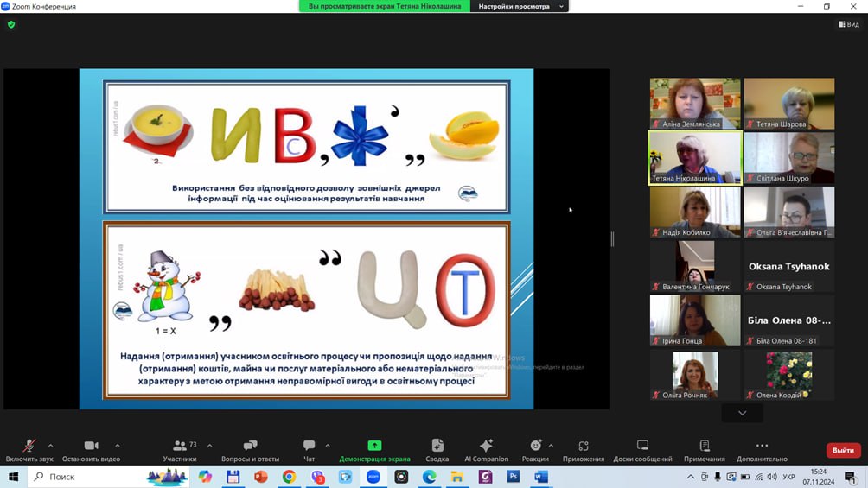Open Доски сообщений whiteboards
The image size is (868, 488).
[x=642, y=450]
